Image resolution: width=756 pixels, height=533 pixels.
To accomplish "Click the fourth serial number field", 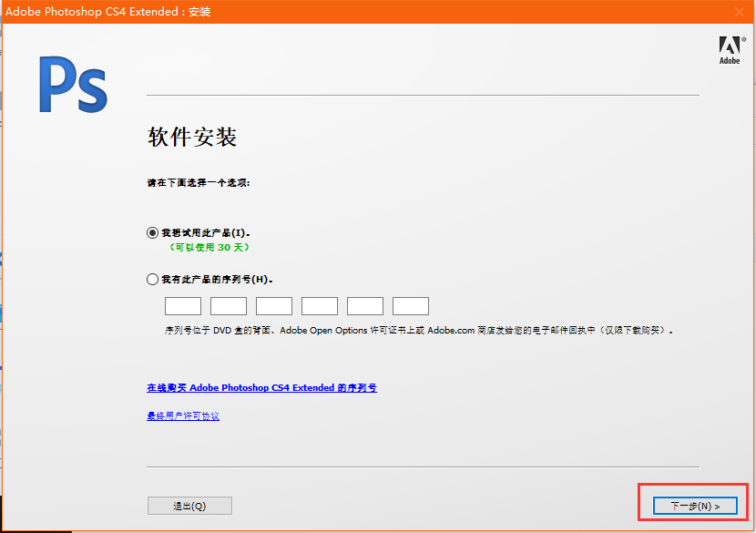I will pos(320,306).
